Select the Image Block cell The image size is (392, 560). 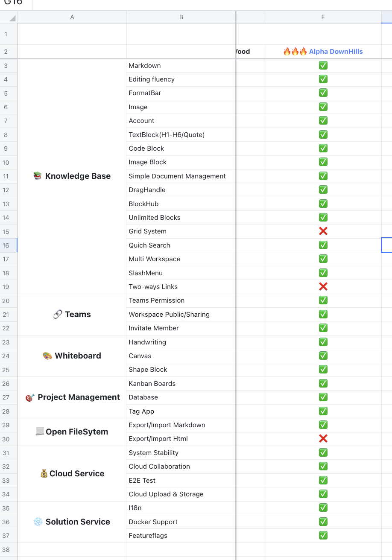[x=181, y=162]
